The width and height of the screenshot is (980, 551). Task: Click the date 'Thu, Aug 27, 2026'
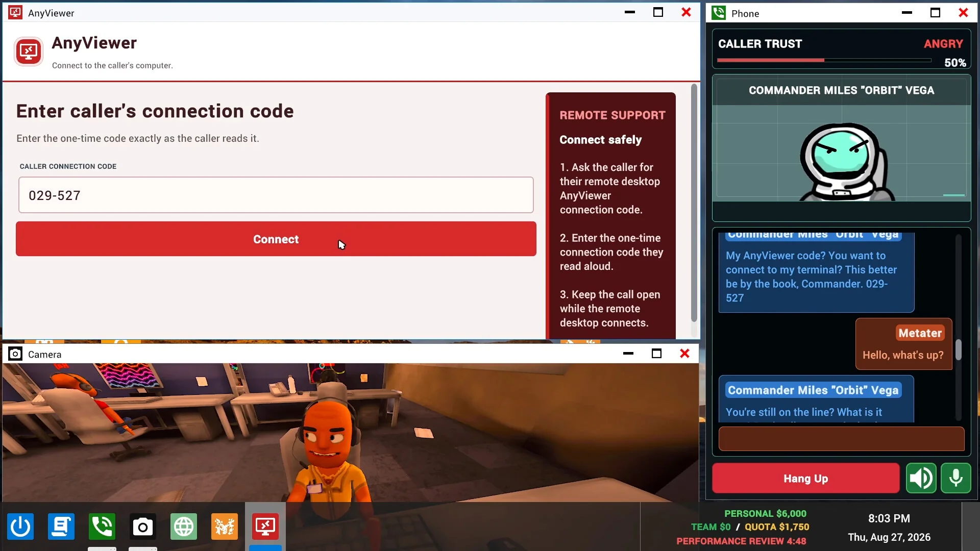click(x=889, y=537)
